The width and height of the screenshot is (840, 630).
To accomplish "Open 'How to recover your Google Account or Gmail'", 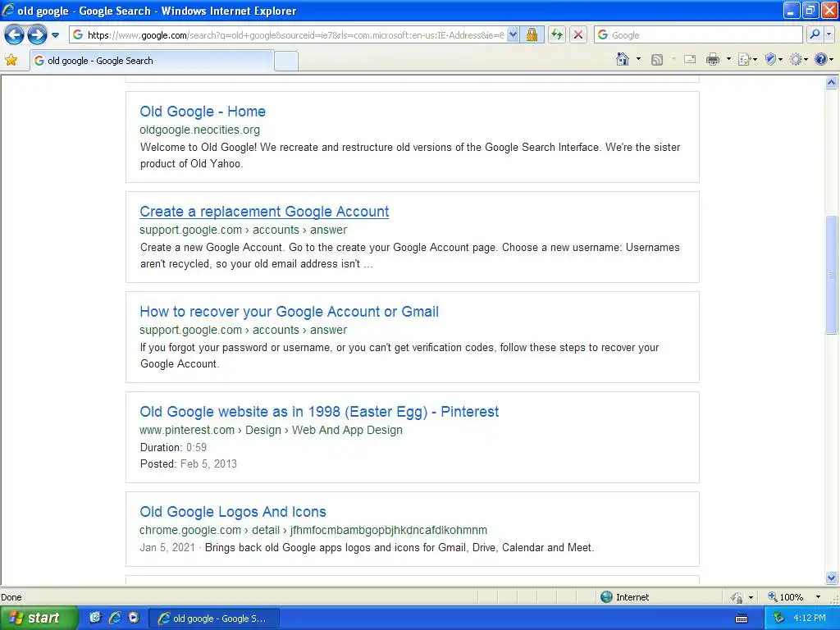I will coord(290,312).
